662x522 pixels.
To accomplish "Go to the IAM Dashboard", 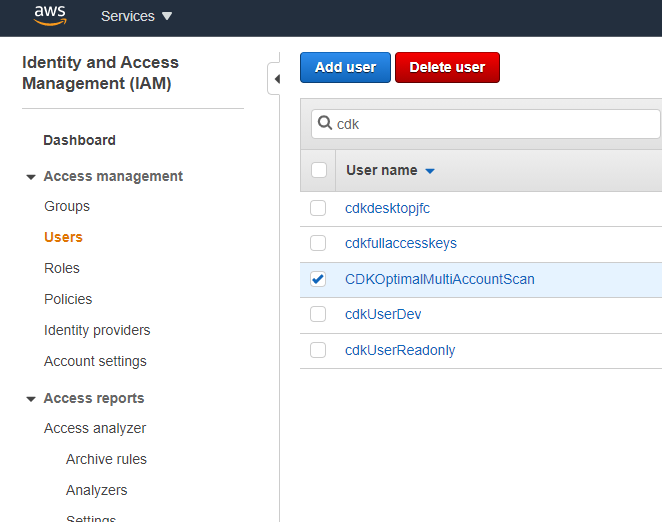I will tap(79, 140).
